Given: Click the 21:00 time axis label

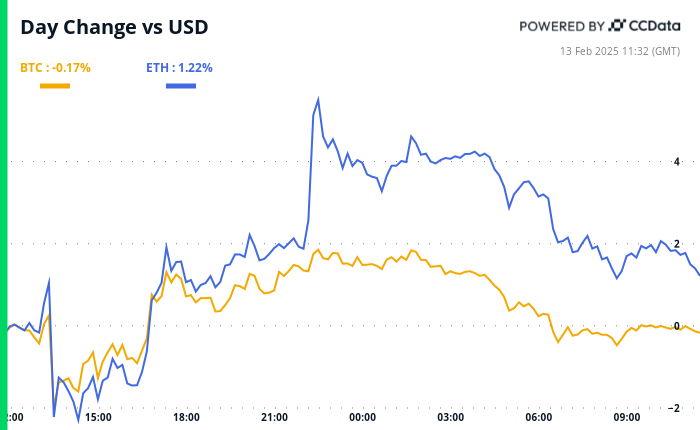Looking at the screenshot, I should pos(274,417).
